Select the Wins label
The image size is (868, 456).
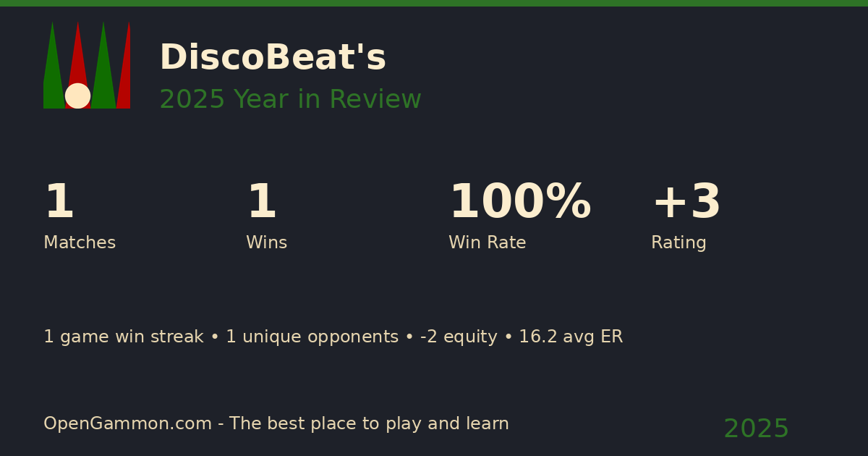tap(266, 243)
